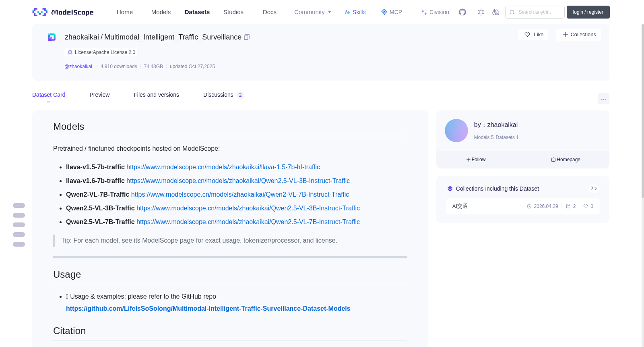Open the Qwen2-VL-7B-Instruct-Traffic link
Image resolution: width=644 pixels, height=347 pixels.
coord(240,194)
